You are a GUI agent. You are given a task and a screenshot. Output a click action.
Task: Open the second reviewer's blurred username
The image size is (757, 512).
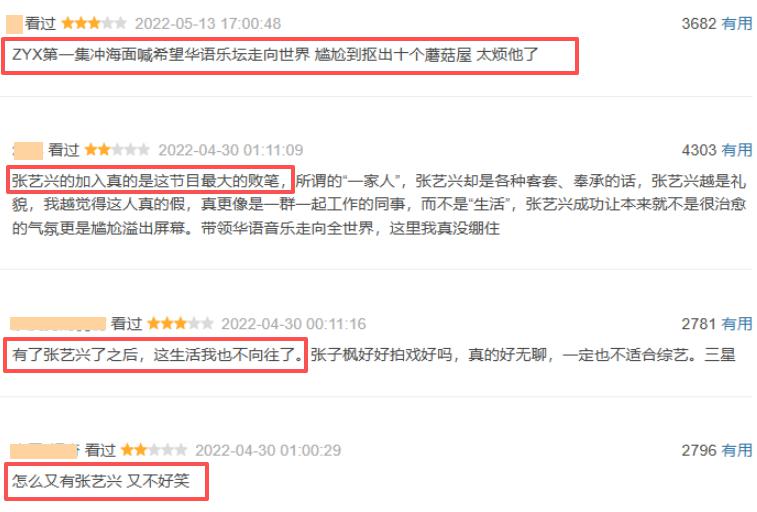(x=28, y=151)
